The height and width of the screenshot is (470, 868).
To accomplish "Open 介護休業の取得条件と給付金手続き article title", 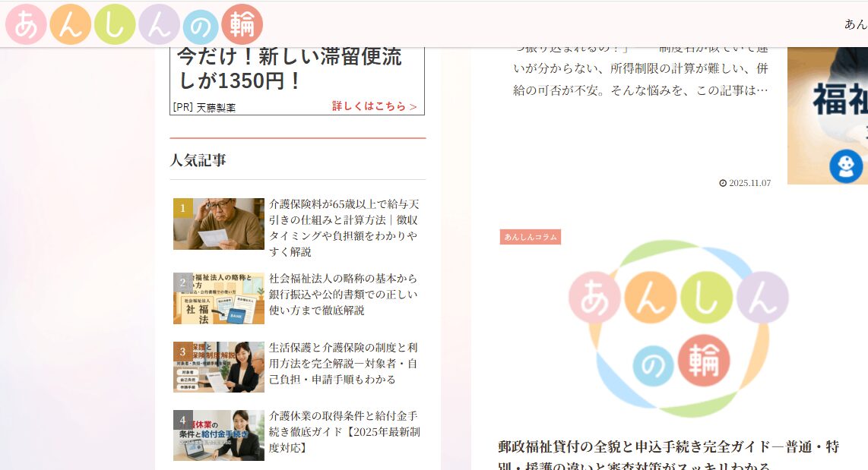I will click(344, 432).
